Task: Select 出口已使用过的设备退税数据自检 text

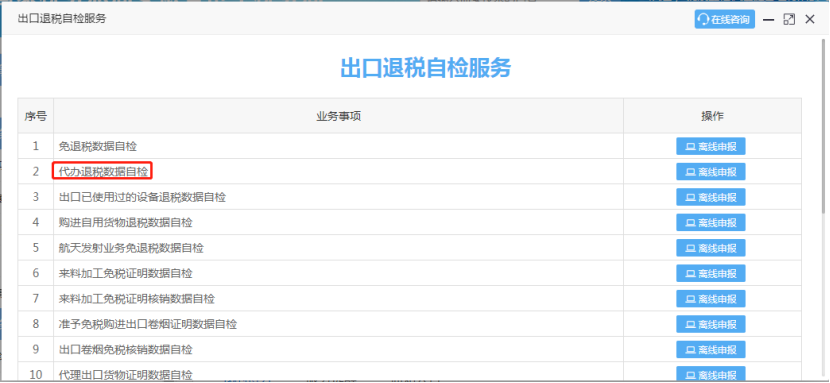Action: coord(142,197)
